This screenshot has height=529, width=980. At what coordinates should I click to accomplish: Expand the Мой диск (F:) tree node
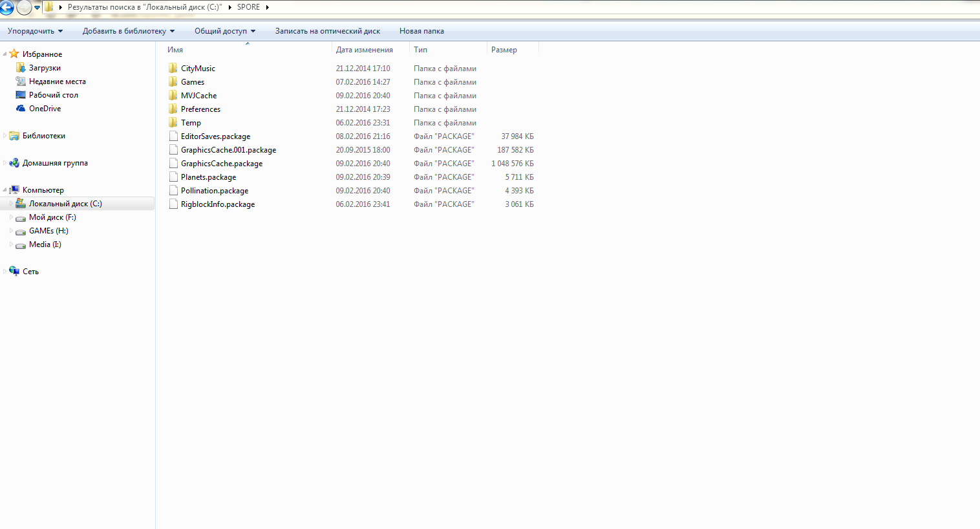11,217
